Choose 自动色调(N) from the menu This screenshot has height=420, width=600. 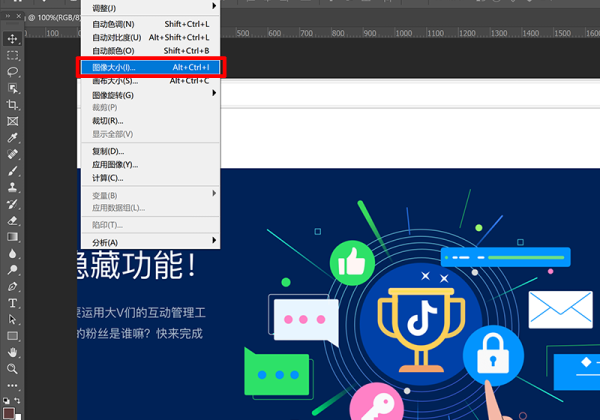(x=150, y=24)
